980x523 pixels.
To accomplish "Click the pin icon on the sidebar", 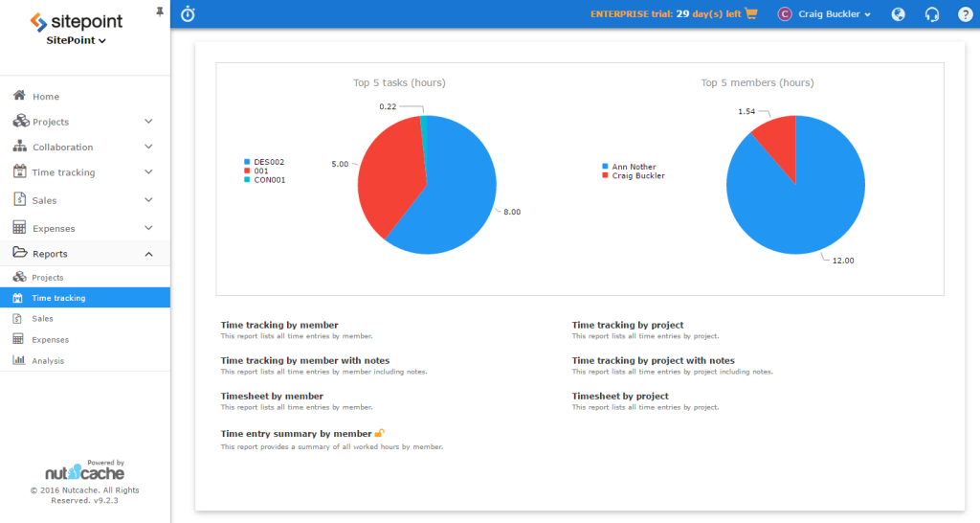I will coord(159,11).
